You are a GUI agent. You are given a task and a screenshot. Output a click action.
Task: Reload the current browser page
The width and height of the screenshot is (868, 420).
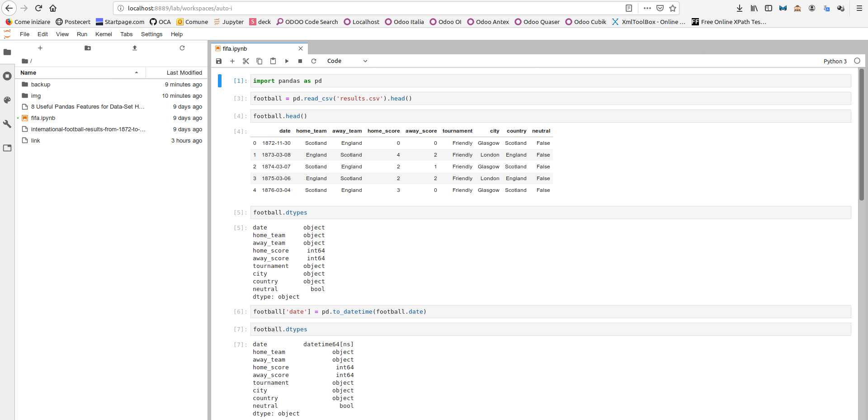(x=38, y=8)
